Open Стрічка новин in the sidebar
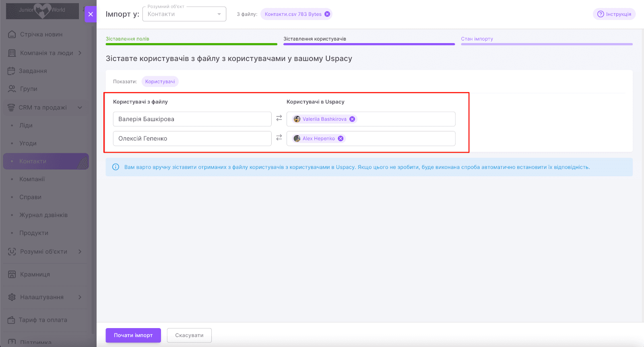The image size is (644, 347). (x=41, y=35)
